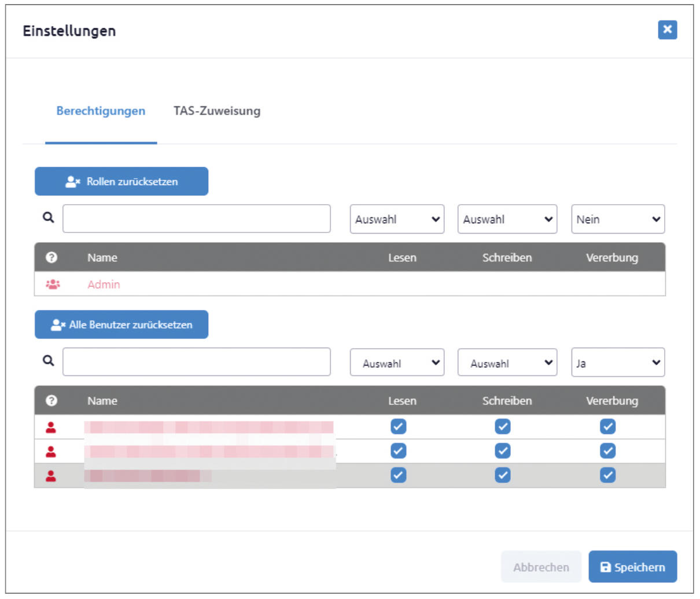Click the help question icon in users table header

click(51, 401)
